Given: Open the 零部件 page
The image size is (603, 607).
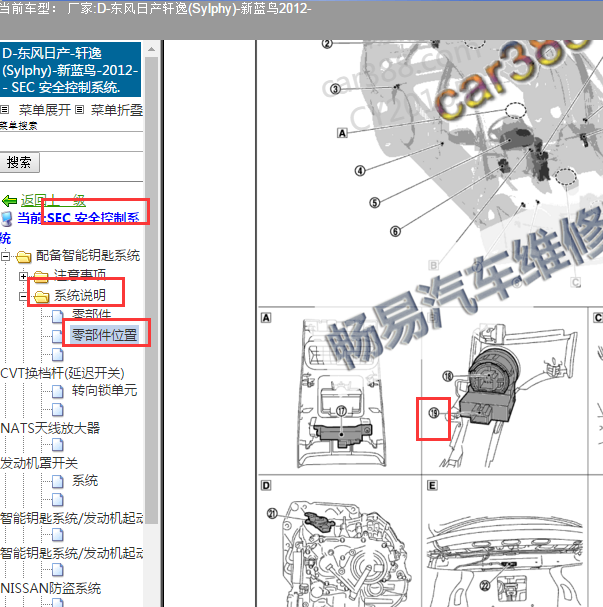Looking at the screenshot, I should [x=92, y=315].
